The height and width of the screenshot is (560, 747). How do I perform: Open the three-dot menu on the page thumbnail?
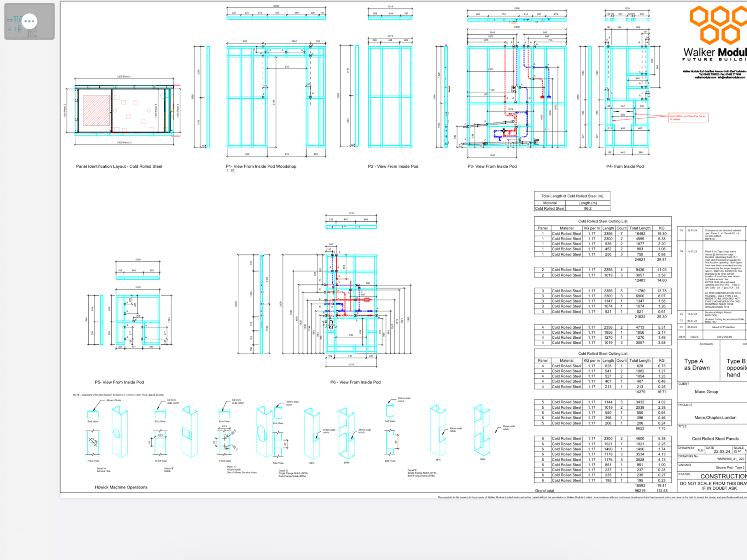(x=30, y=21)
